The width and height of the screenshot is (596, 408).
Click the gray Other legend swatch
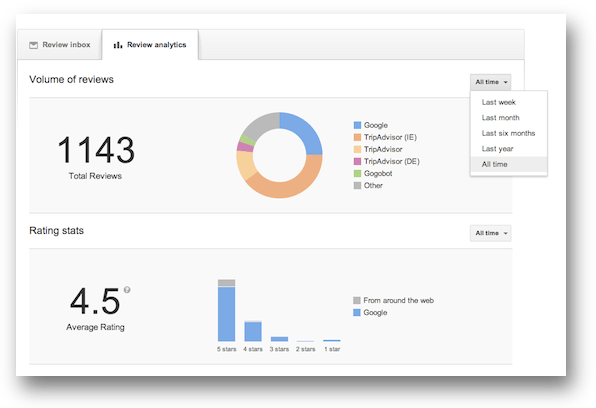[x=357, y=186]
